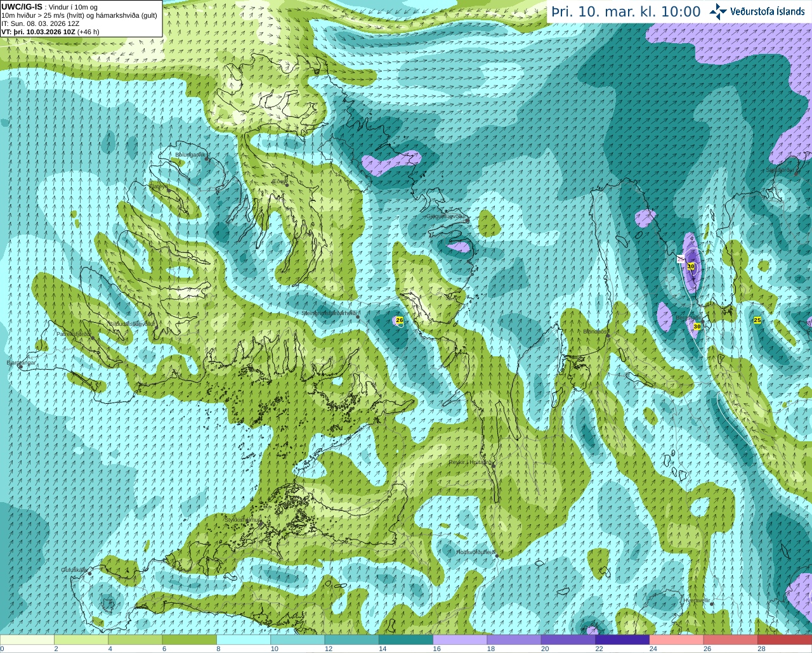Screen dimensions: 812x653
Task: Select the 14–16 m/s dark teal legend swatch
Action: [x=406, y=640]
